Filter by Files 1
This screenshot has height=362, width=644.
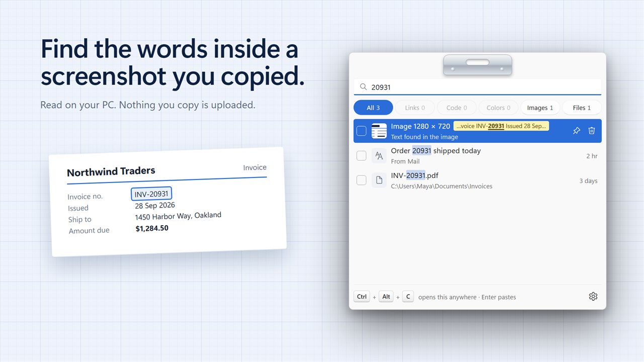tap(582, 108)
